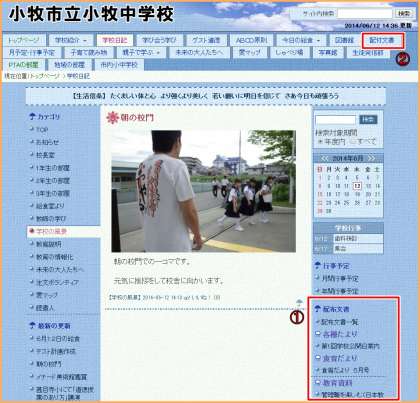Go to previous month in calendar
This screenshot has height=403, width=420.
[x=324, y=158]
